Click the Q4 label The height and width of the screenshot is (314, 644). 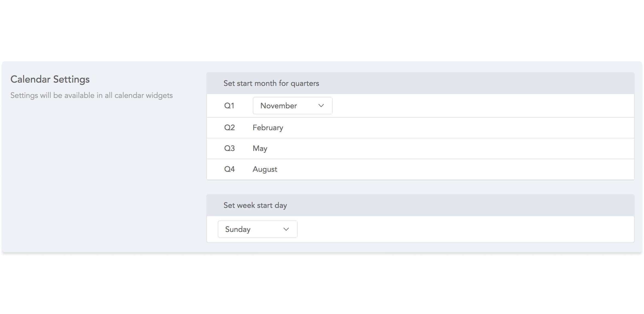tap(230, 169)
